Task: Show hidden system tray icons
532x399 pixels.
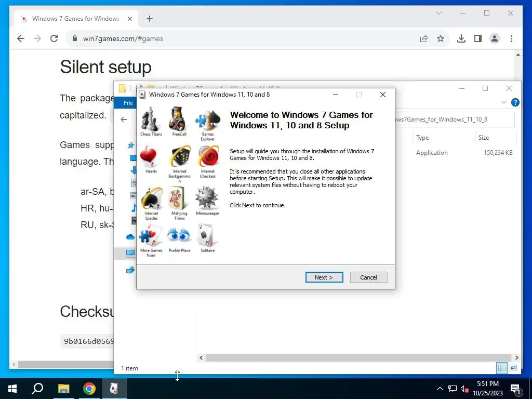Action: click(440, 389)
